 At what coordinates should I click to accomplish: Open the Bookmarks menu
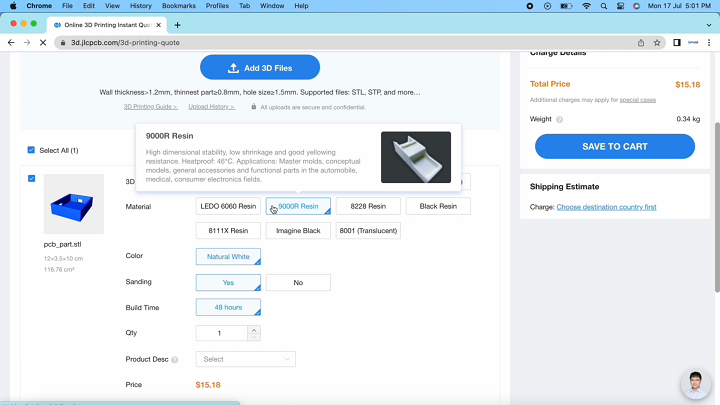[x=179, y=6]
